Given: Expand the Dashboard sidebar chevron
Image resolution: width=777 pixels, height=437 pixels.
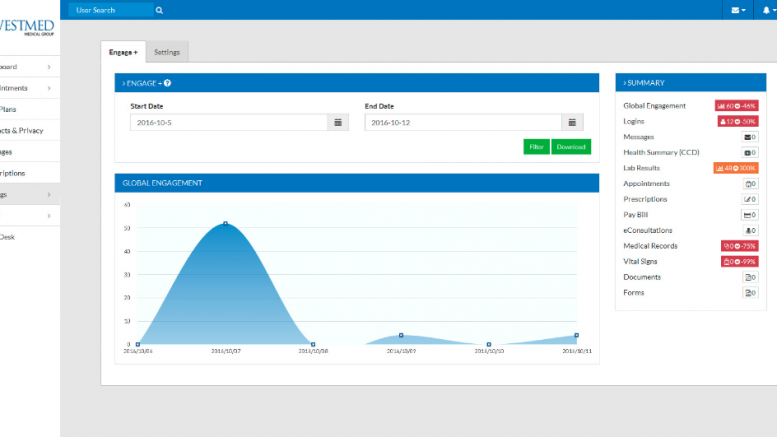Looking at the screenshot, I should click(49, 67).
